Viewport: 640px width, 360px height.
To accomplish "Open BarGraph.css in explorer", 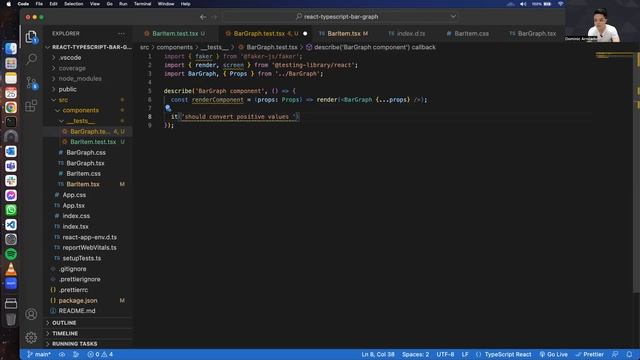I will click(86, 152).
